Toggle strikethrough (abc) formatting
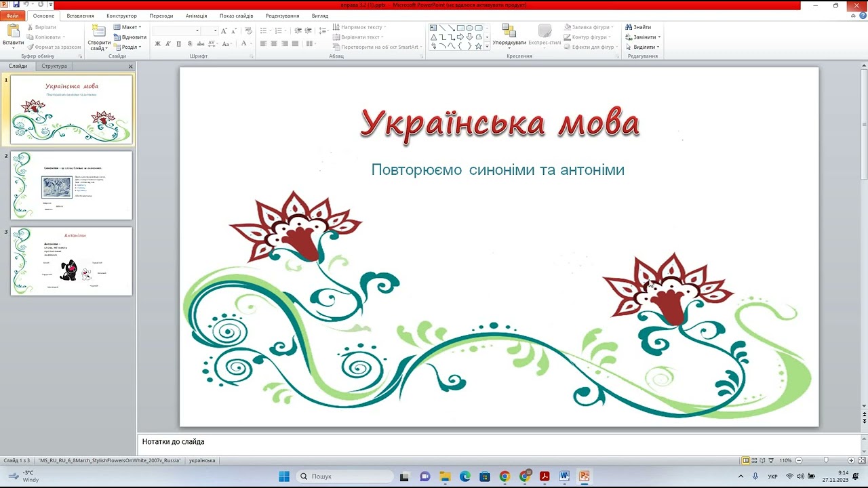The height and width of the screenshot is (488, 868). click(x=200, y=43)
